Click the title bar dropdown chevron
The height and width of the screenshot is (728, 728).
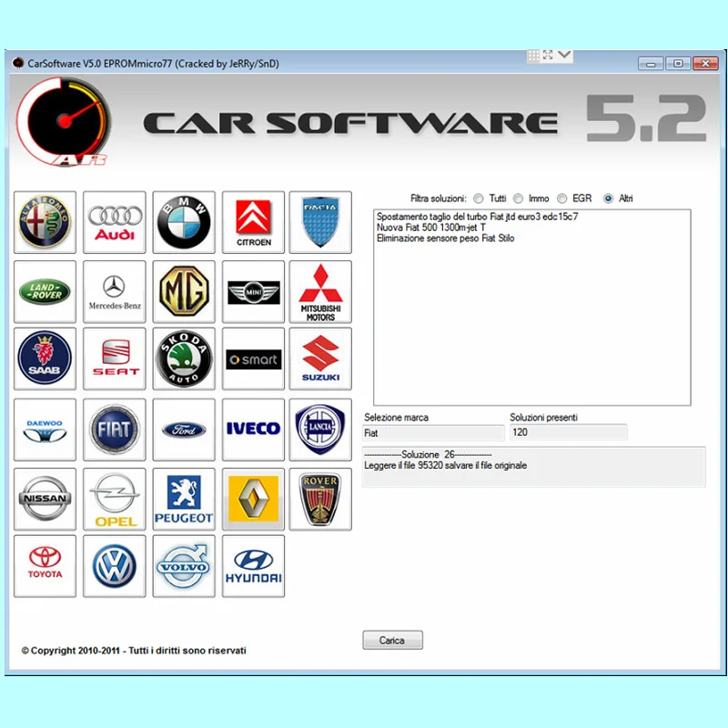[x=564, y=55]
